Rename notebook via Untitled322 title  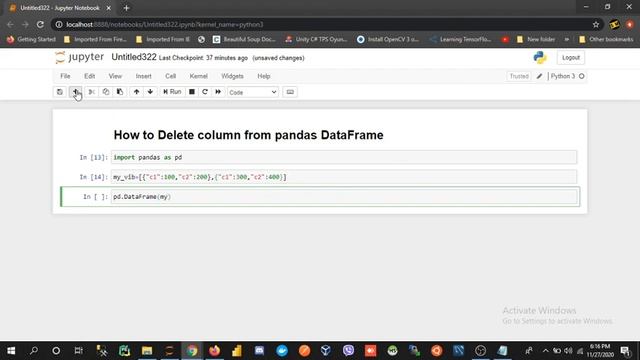point(134,57)
